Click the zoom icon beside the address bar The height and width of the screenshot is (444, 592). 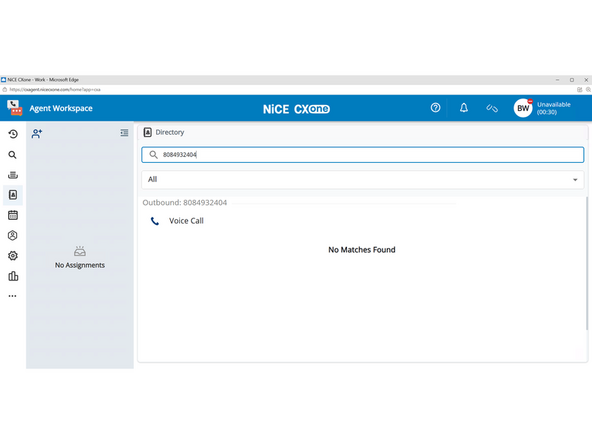(588, 90)
